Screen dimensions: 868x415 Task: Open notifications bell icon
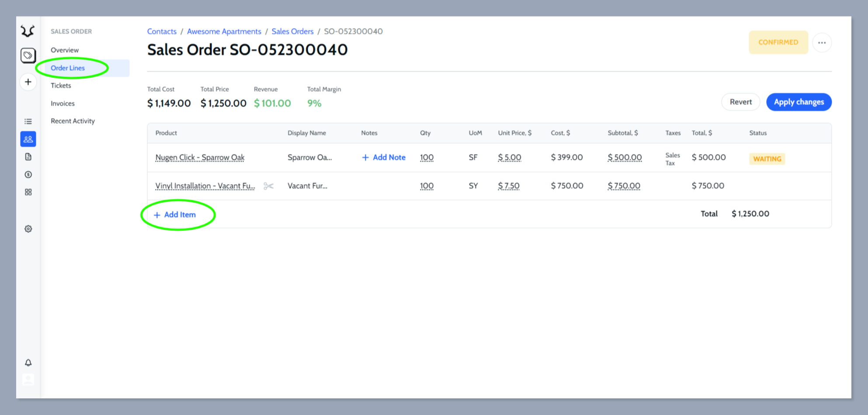(28, 363)
